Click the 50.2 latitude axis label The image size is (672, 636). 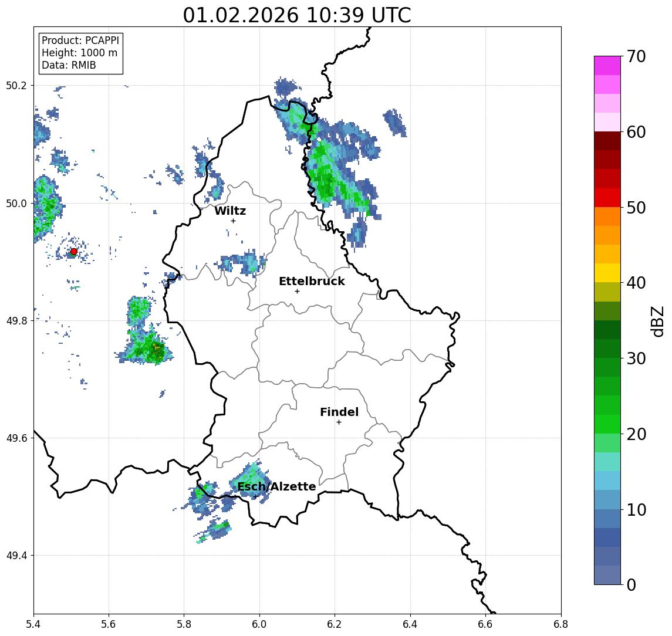coord(16,85)
